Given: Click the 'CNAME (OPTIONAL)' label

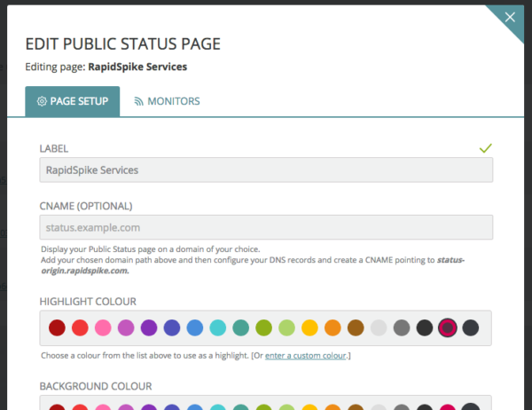Looking at the screenshot, I should pyautogui.click(x=86, y=206).
